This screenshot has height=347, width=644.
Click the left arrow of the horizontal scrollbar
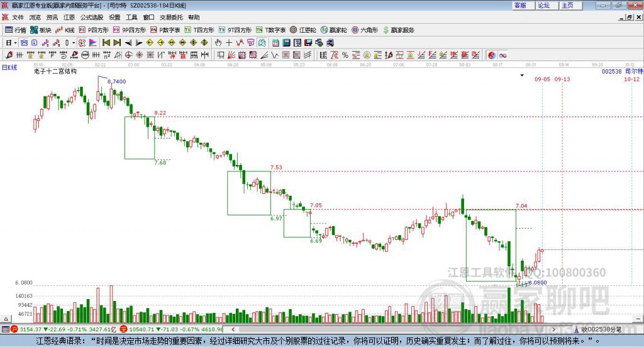[233, 329]
